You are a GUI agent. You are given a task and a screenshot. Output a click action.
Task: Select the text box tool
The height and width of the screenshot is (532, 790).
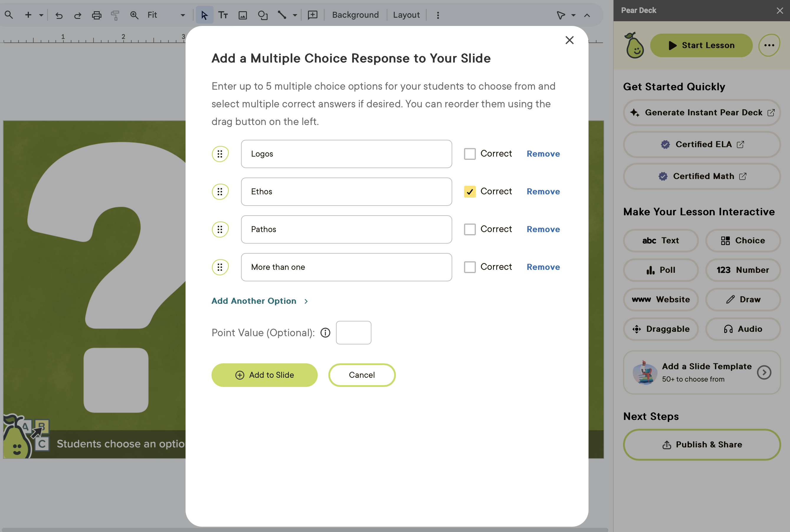point(223,15)
